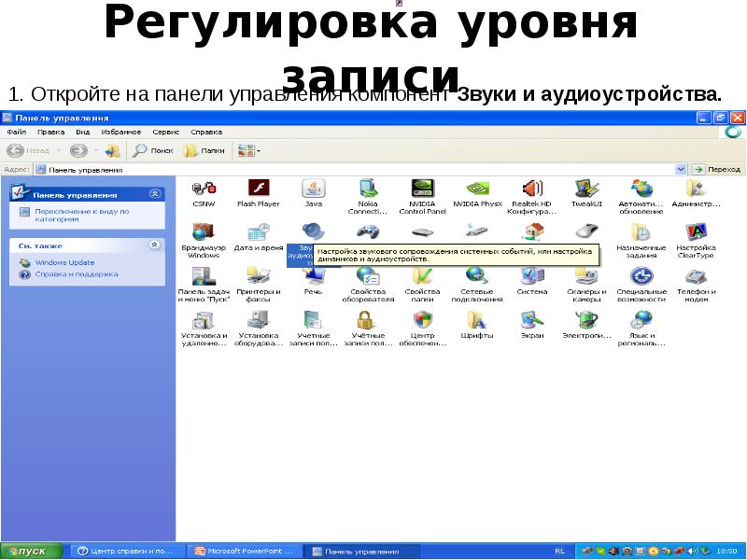747x560 pixels.
Task: Click the Поиск search button
Action: tap(152, 151)
